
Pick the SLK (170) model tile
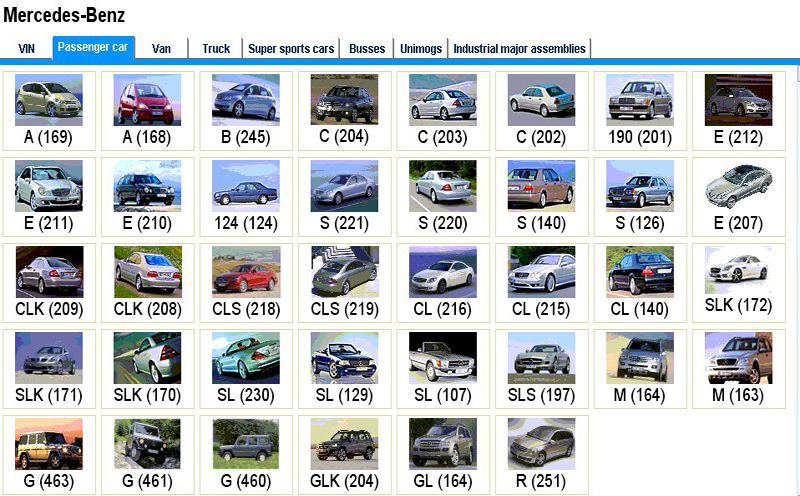pyautogui.click(x=147, y=369)
